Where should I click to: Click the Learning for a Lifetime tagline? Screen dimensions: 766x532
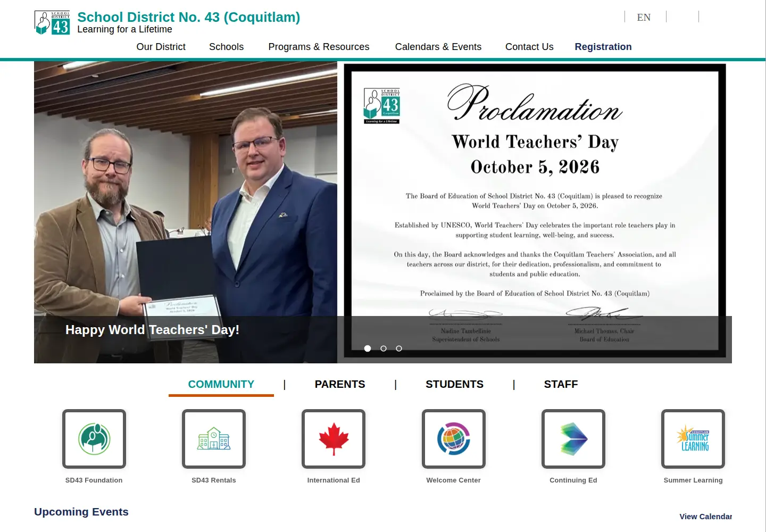(x=124, y=29)
